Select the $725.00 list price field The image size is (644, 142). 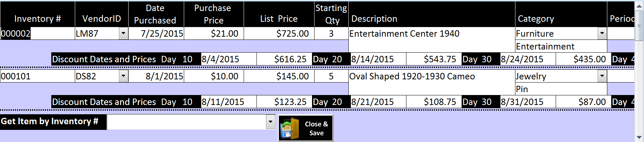pyautogui.click(x=279, y=33)
